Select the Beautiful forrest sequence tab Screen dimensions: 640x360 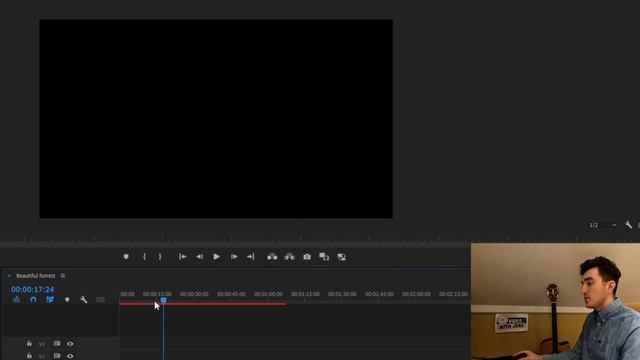tap(36, 276)
